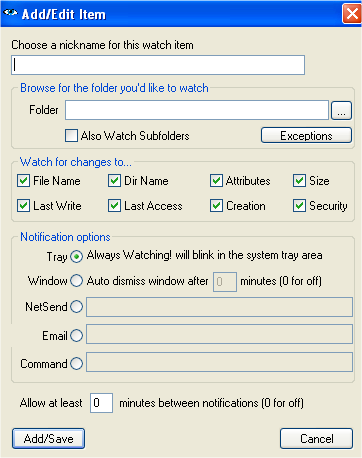Select the NetSend notification option
Screen dimensions: 362x458
77,306
